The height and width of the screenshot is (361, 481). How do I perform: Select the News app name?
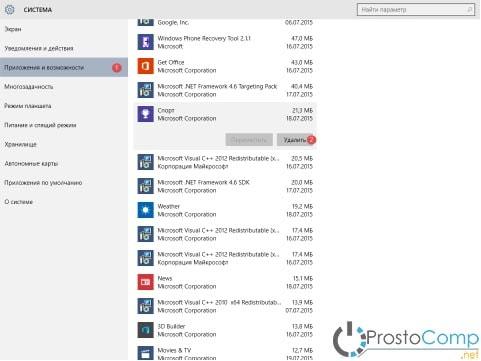(x=165, y=278)
